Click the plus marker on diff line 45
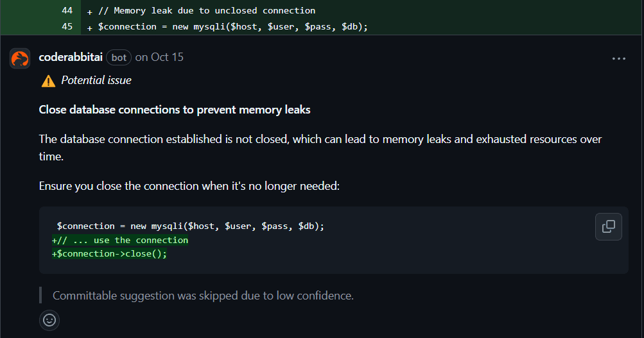 pyautogui.click(x=89, y=27)
